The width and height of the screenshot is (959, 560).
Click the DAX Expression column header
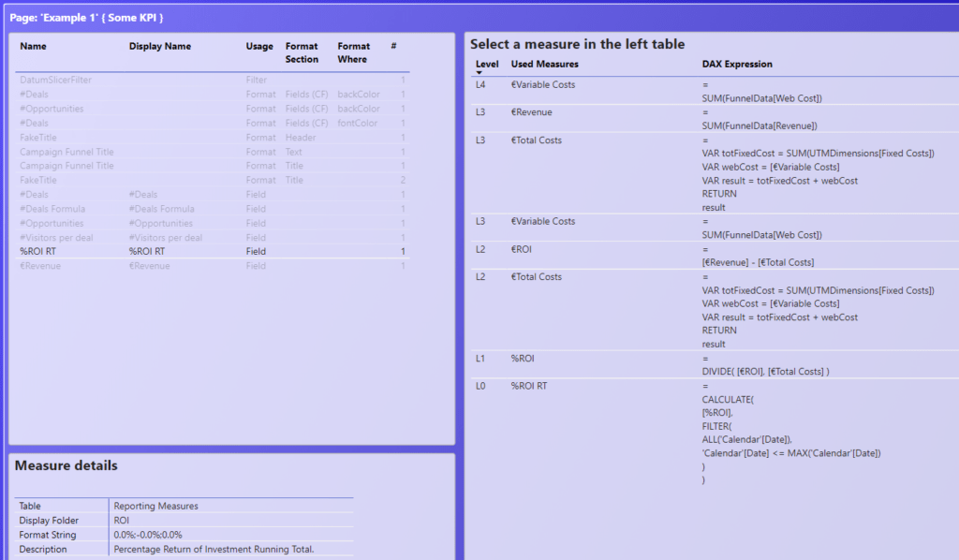tap(737, 64)
